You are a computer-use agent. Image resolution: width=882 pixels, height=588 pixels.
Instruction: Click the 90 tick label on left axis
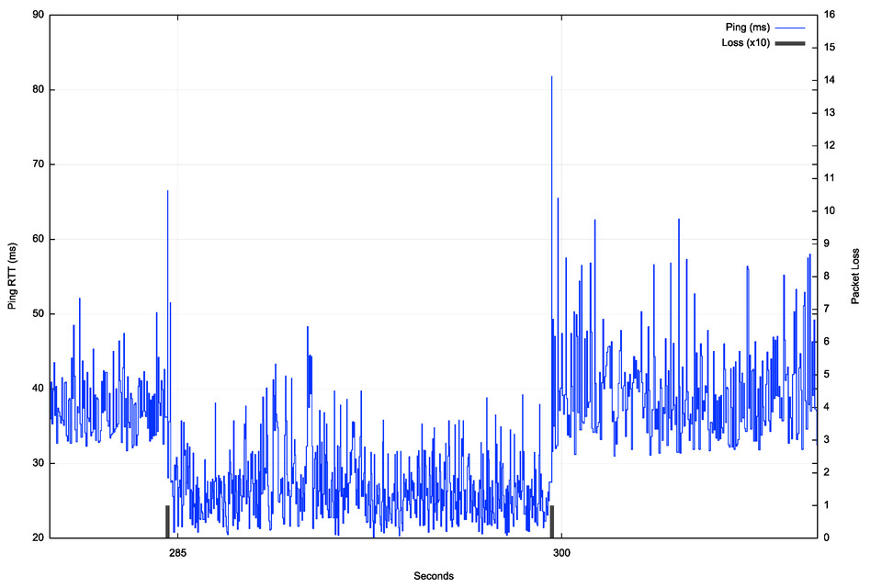pos(37,15)
